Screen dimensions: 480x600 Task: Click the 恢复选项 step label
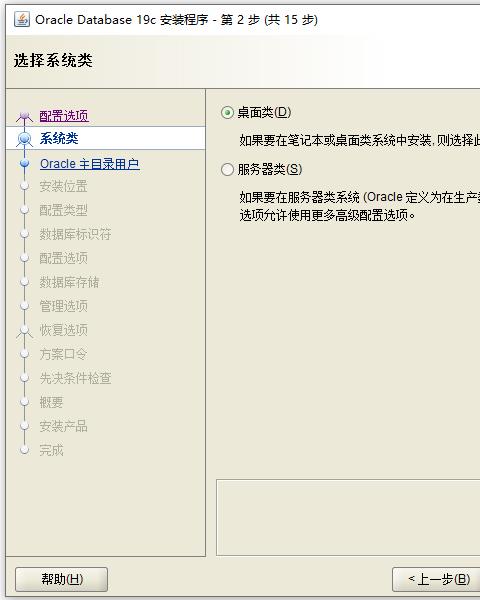(64, 330)
